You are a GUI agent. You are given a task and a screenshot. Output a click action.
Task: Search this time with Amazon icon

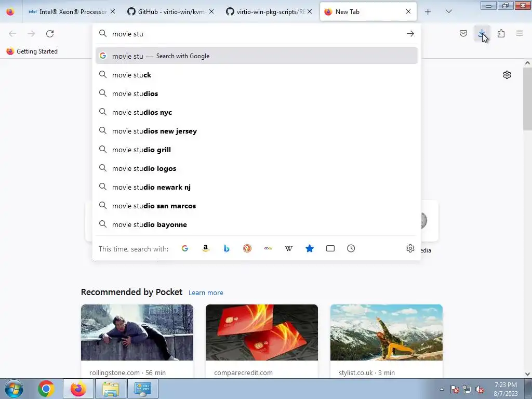[x=206, y=248]
